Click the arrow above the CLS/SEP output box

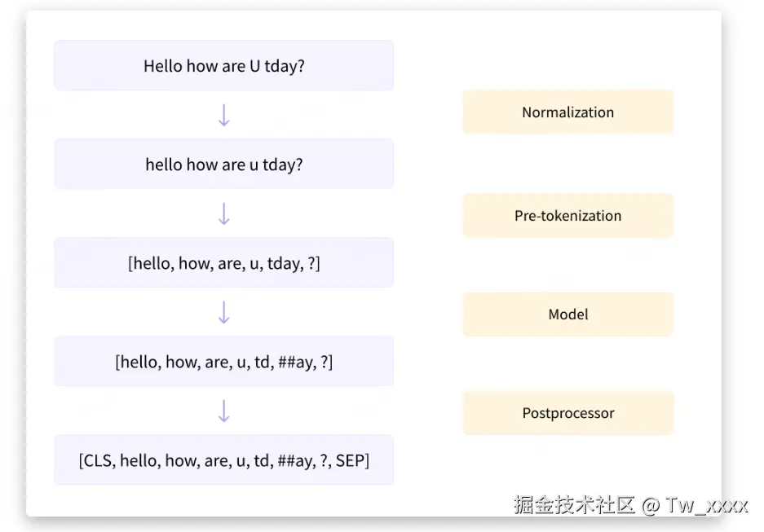point(224,411)
